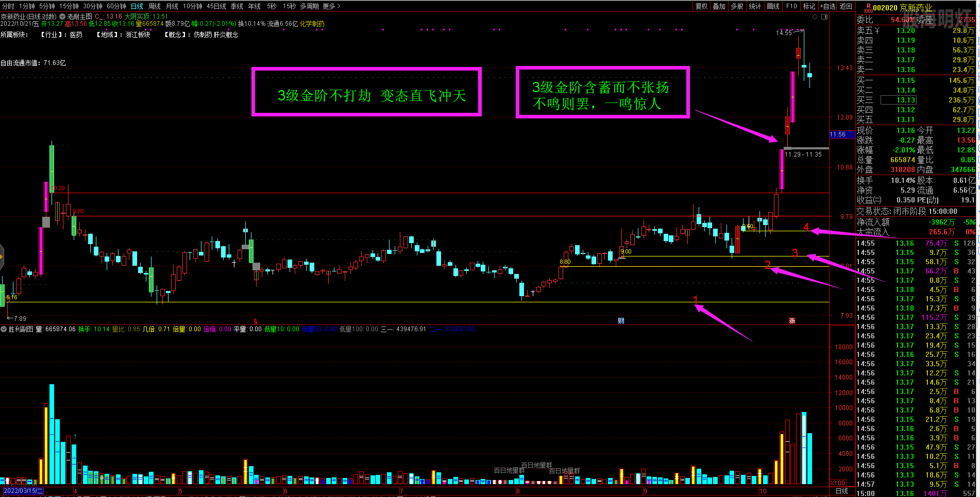Click the 仿制药 concept link
Screen dimensions: 980x497
pos(202,35)
